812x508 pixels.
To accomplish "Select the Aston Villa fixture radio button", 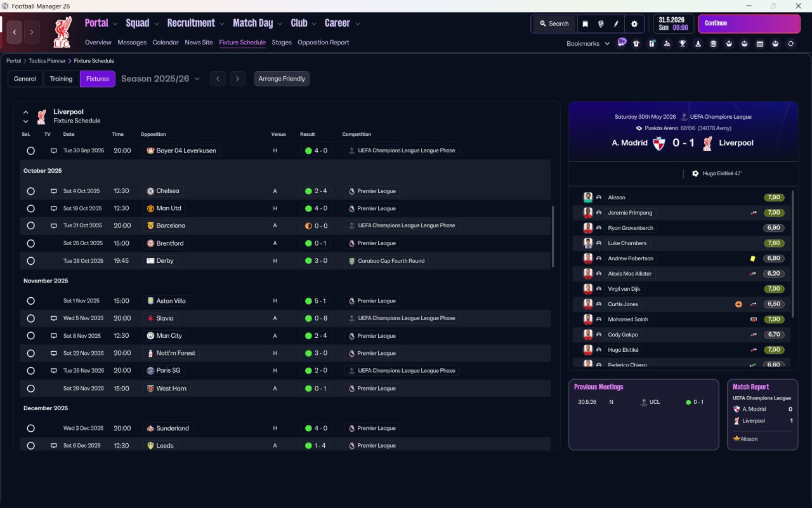I will click(30, 301).
